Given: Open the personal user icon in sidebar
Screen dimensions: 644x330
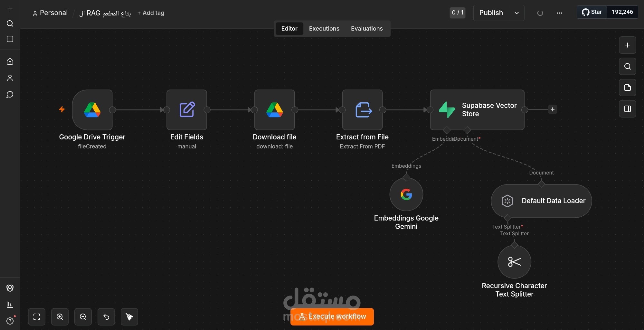Looking at the screenshot, I should point(10,78).
